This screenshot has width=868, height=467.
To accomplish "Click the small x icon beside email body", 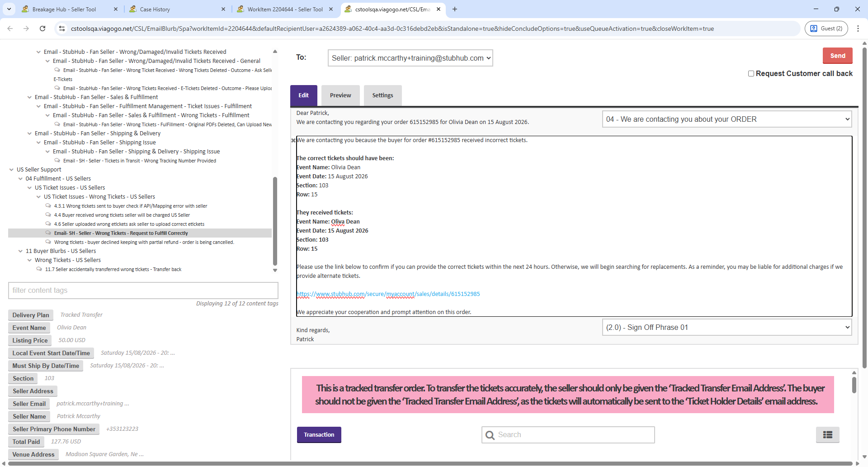I will pos(293,141).
